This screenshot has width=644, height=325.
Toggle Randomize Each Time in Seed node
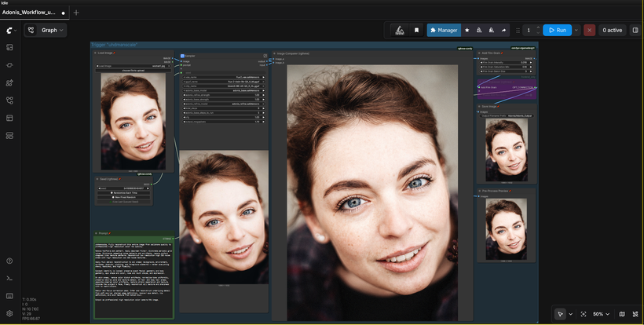coord(123,193)
